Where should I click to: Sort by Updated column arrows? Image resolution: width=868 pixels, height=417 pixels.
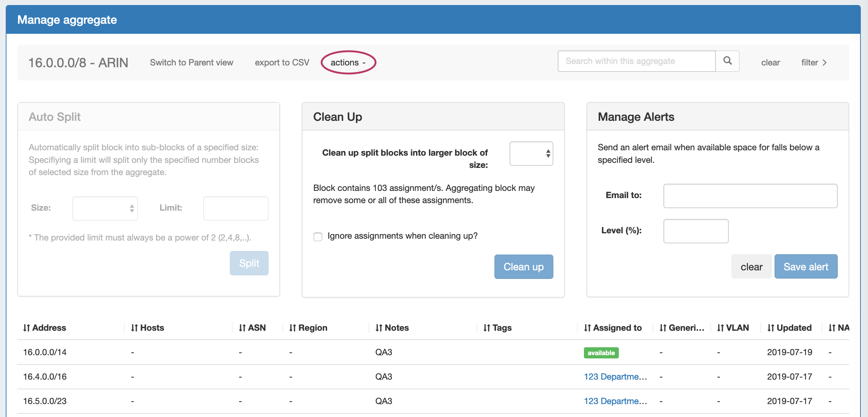pyautogui.click(x=771, y=328)
